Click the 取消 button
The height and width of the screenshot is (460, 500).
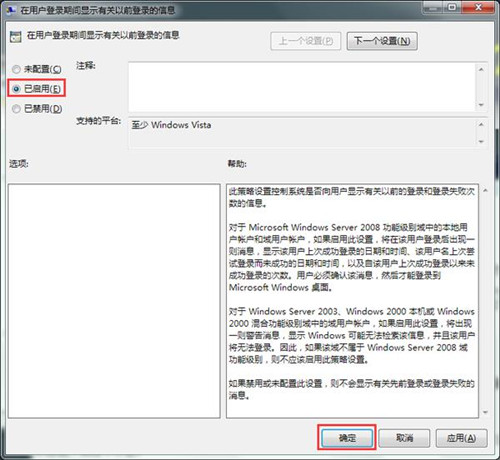tap(404, 438)
